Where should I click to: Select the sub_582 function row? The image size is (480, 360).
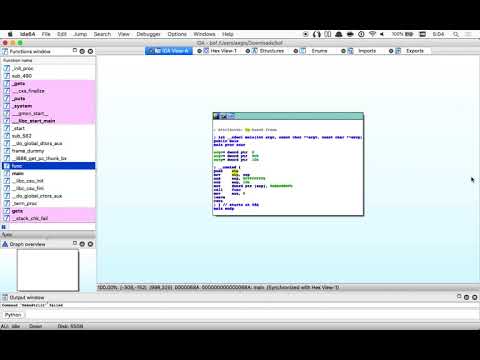(49, 136)
